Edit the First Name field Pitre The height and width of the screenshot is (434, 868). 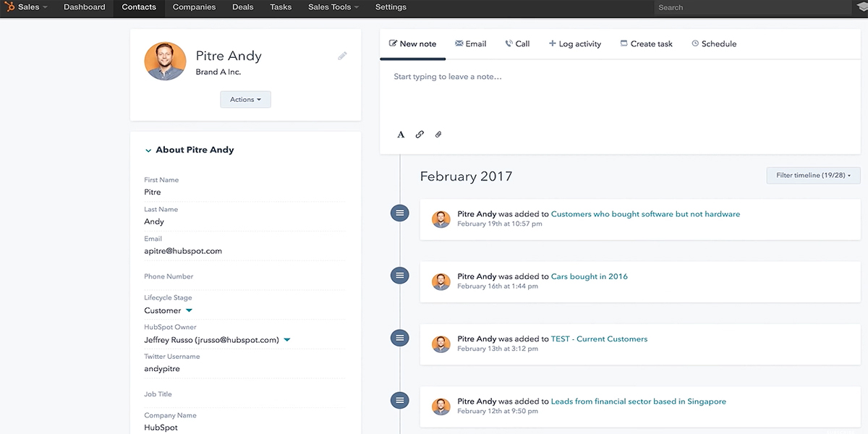(x=245, y=192)
